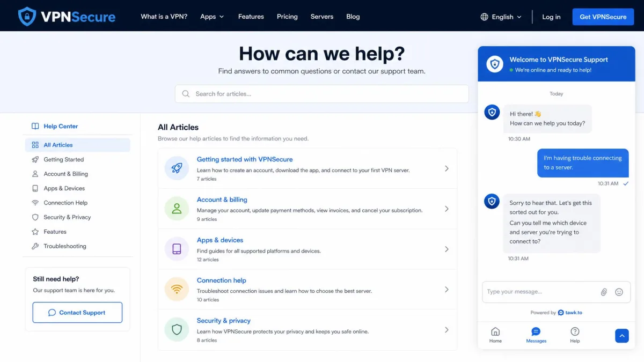Click the Connection Help wifi sidebar icon
This screenshot has height=362, width=644.
pyautogui.click(x=35, y=203)
